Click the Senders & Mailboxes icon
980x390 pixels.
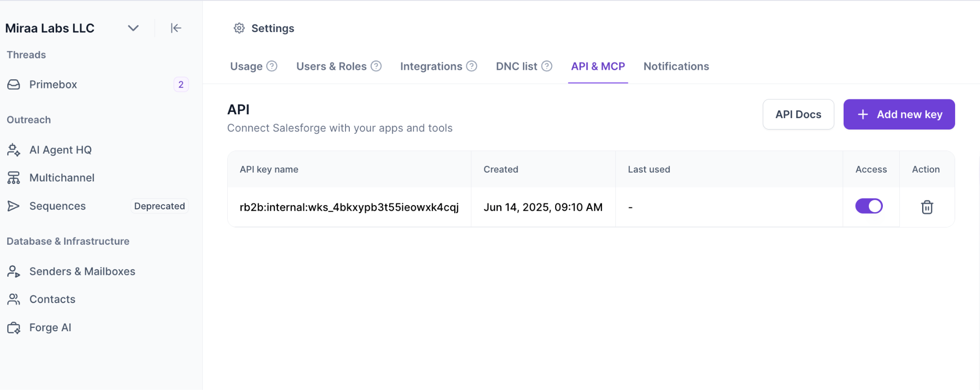14,271
